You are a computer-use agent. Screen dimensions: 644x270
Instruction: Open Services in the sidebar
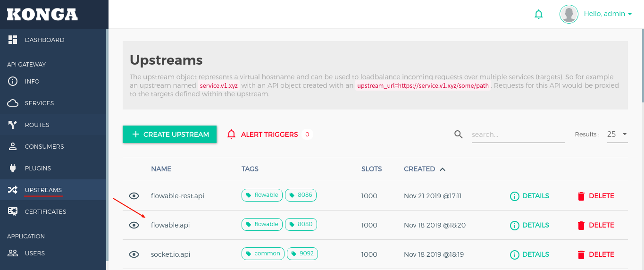point(39,103)
